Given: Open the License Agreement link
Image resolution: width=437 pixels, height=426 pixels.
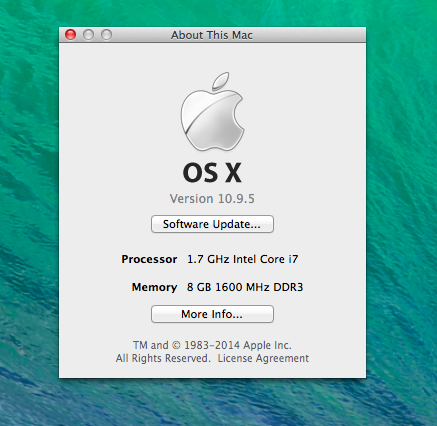Looking at the screenshot, I should point(263,358).
